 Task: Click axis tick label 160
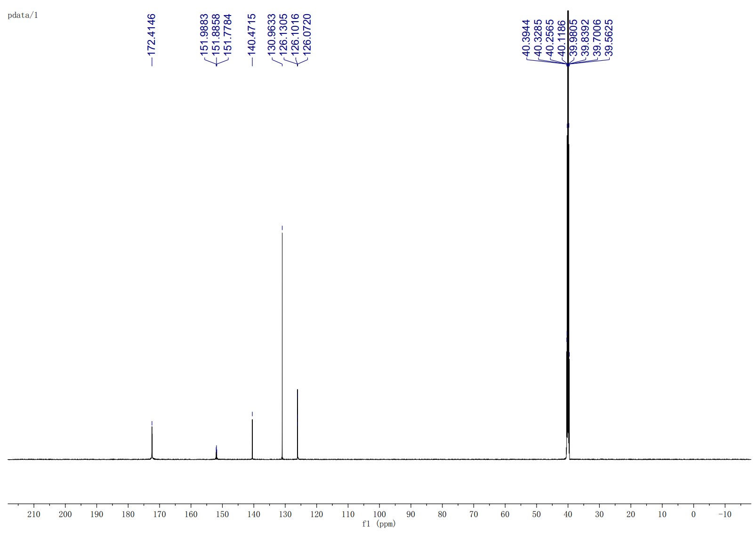click(191, 514)
